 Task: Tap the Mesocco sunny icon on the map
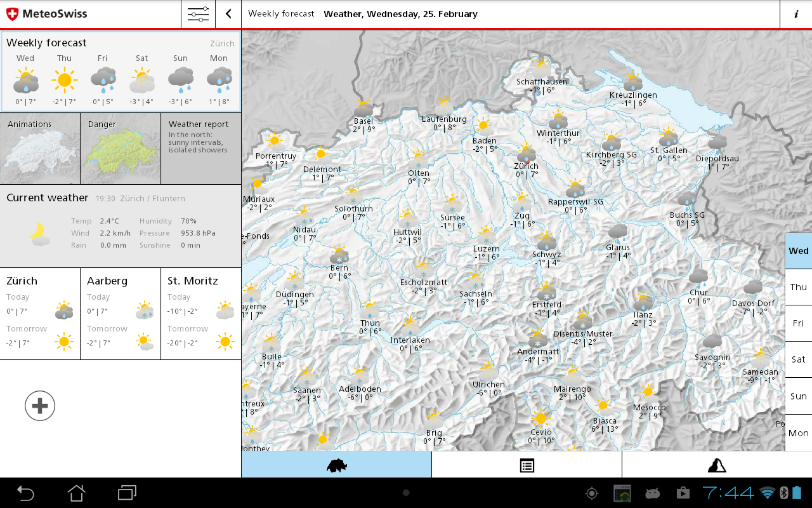click(648, 392)
